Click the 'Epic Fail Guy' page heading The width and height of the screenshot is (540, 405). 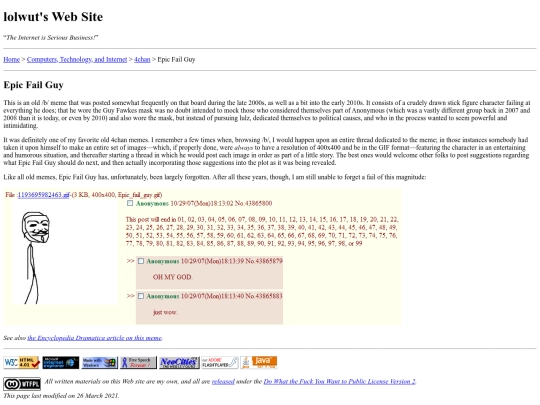(x=33, y=85)
